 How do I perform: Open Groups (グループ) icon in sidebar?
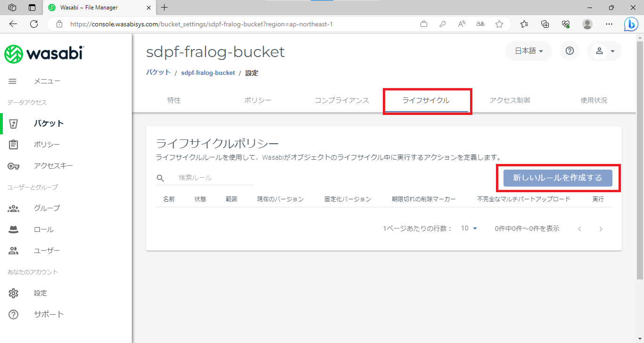[x=14, y=208]
